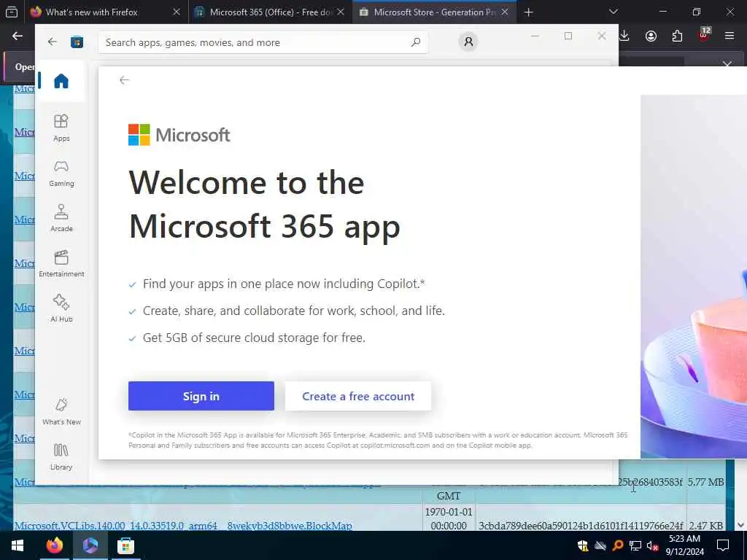Open Windows Security tray icon
The height and width of the screenshot is (560, 747).
(x=582, y=545)
